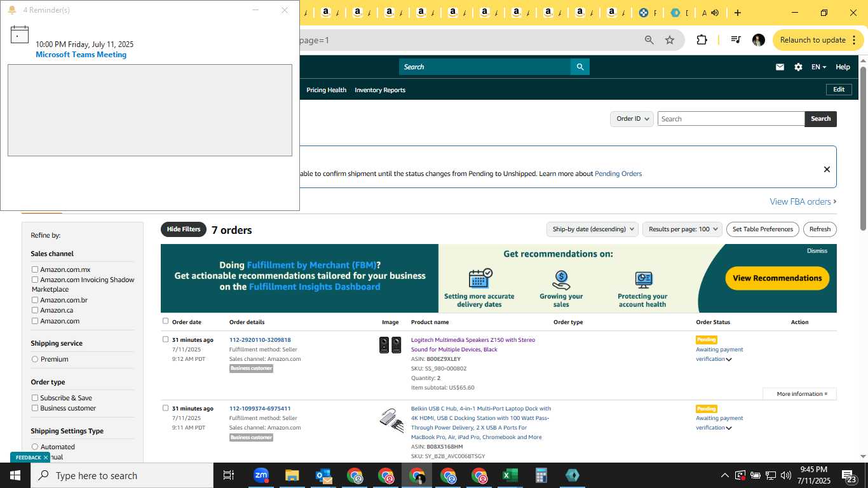Dismiss the FBM recommendations banner
The width and height of the screenshot is (868, 488).
817,251
